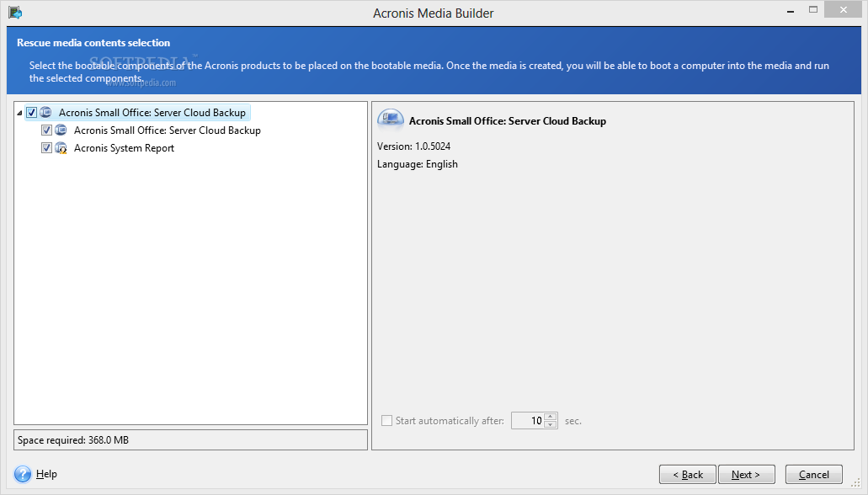Proceed with the Next button
The image size is (868, 495).
coord(746,475)
